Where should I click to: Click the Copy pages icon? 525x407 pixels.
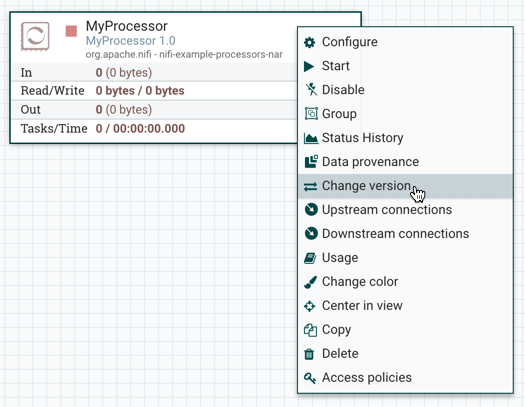310,330
